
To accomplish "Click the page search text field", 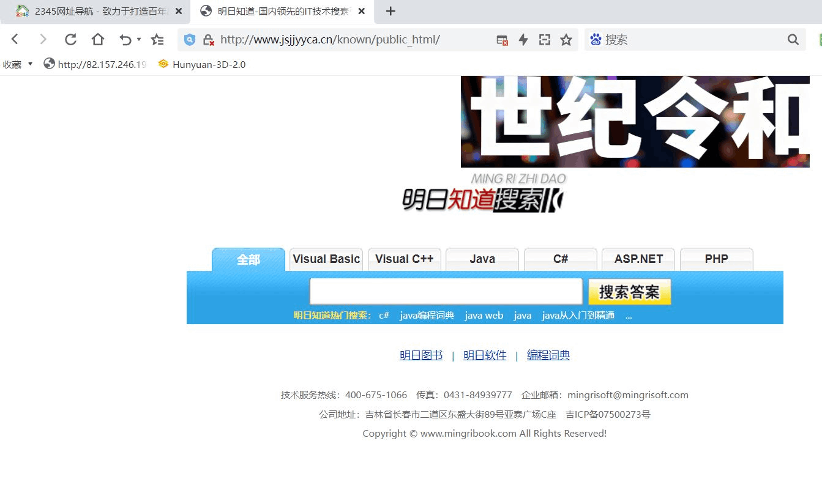I will [446, 291].
